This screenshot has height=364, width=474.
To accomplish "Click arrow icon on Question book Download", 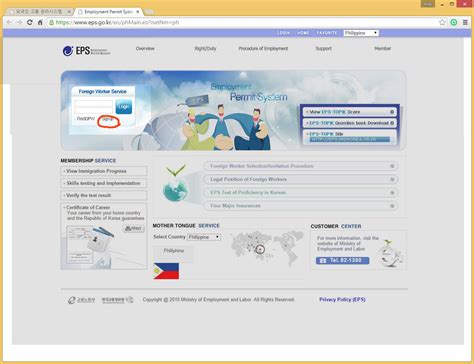I will 392,123.
